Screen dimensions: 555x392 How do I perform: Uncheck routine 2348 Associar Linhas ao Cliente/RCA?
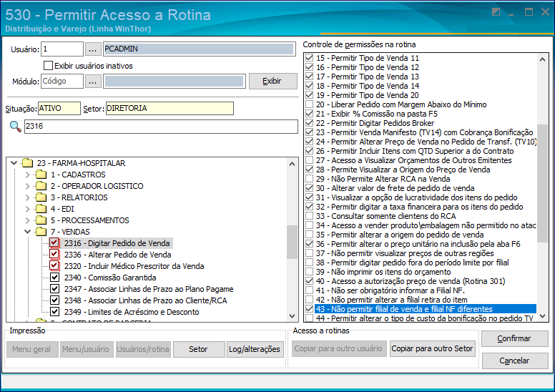pos(54,300)
